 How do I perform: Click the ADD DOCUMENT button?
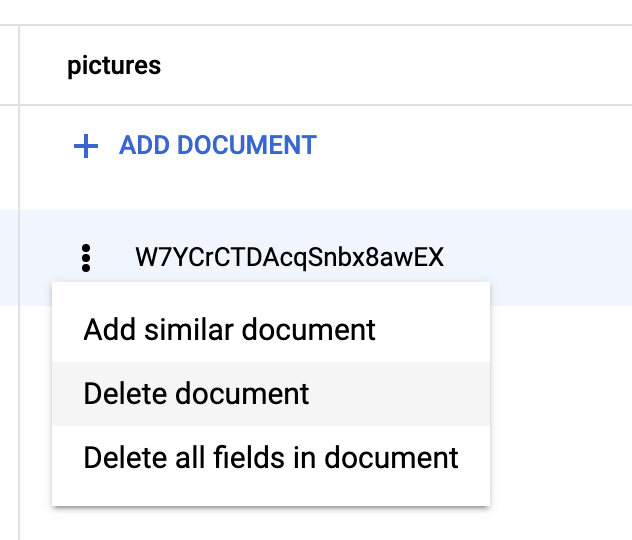[196, 146]
